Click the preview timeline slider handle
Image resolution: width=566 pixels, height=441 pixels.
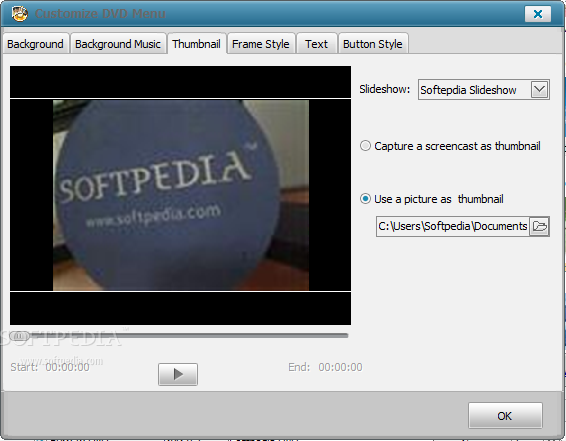(19, 336)
